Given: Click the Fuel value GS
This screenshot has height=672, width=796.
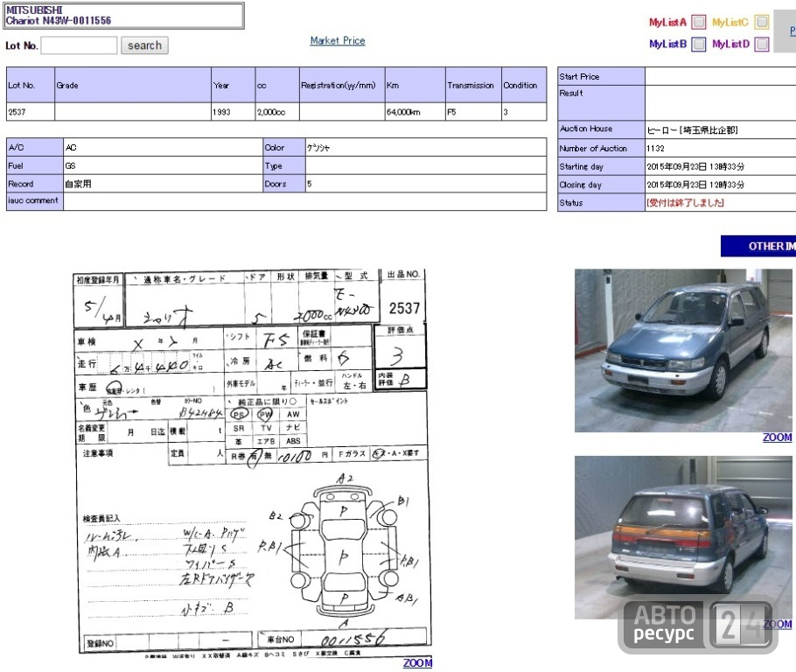Looking at the screenshot, I should pos(70,165).
